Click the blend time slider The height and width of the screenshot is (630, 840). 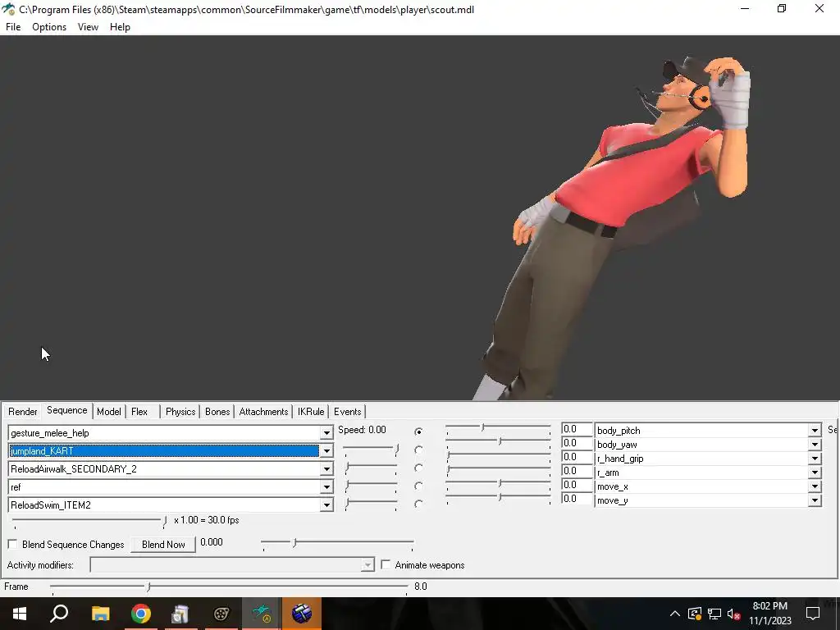337,544
